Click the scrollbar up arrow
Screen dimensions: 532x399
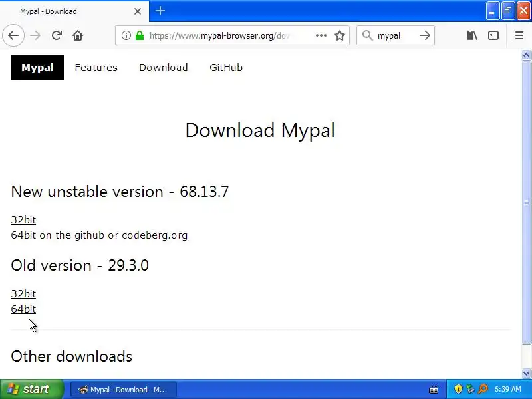[526, 55]
